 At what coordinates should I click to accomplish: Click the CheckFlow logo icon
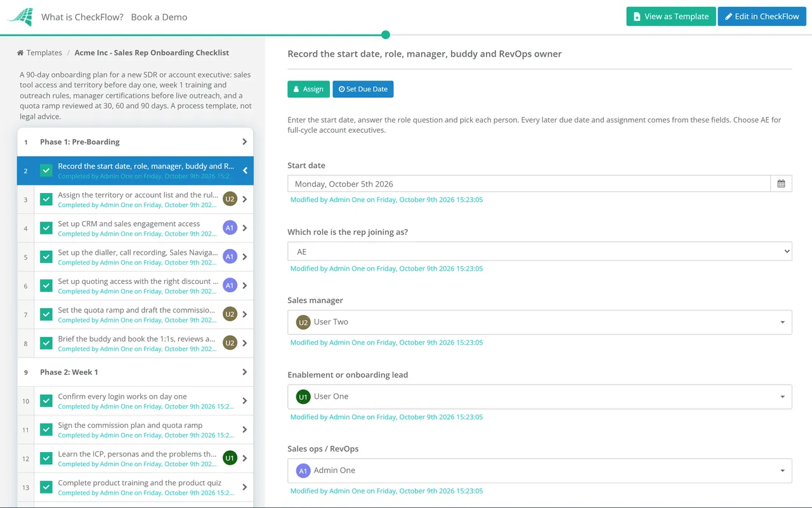tap(20, 17)
